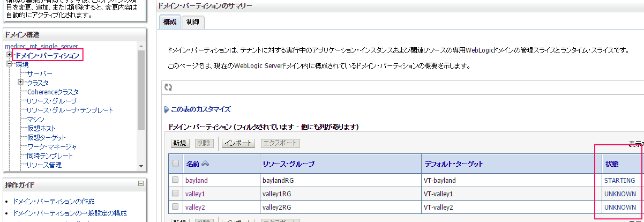Click the VT-valley2 default target cell
The image size is (644, 222).
point(438,207)
